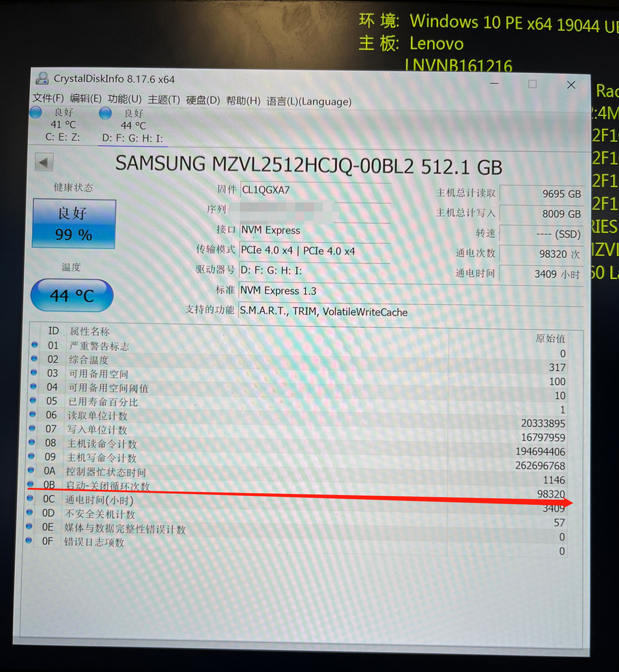Select row 0A 控制器忙状态时间
Screen dimensions: 619x672
click(x=297, y=476)
